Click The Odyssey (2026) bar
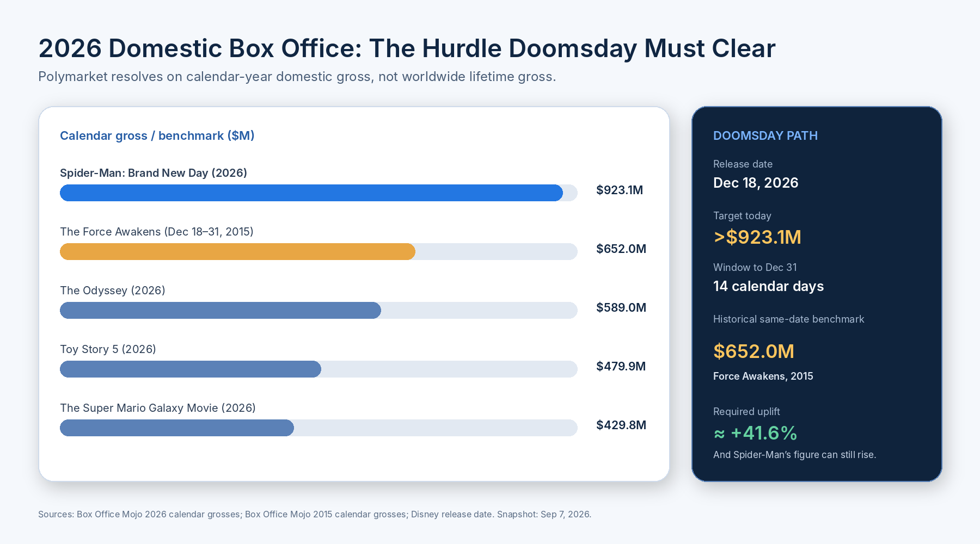 pos(220,310)
